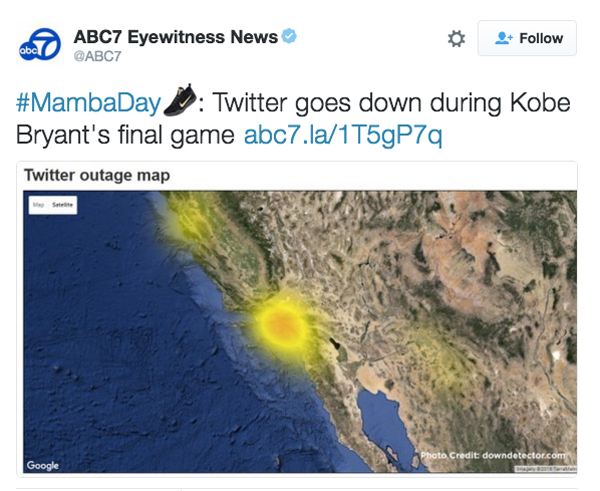Image resolution: width=600 pixels, height=491 pixels.
Task: Switch to the Map view tab
Action: point(38,205)
